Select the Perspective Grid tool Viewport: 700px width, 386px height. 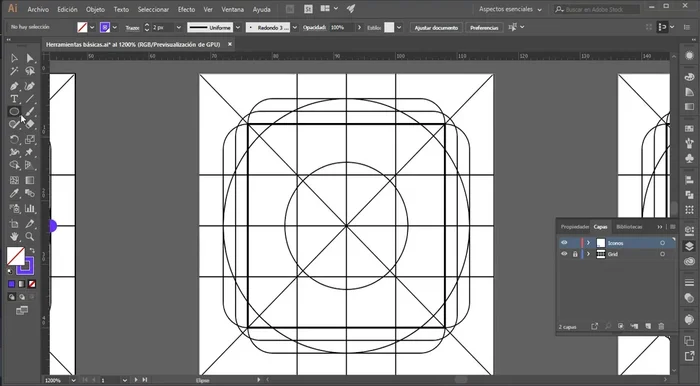click(x=30, y=165)
